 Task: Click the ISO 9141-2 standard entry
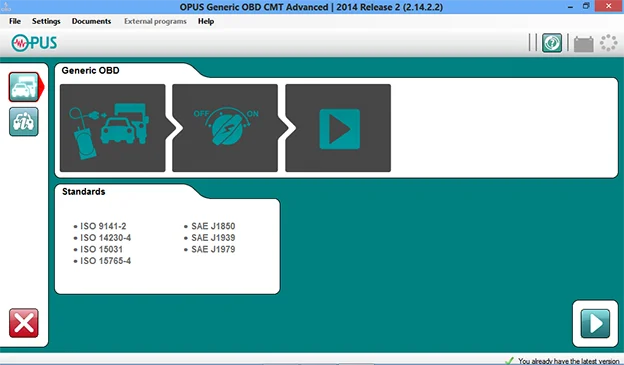103,226
